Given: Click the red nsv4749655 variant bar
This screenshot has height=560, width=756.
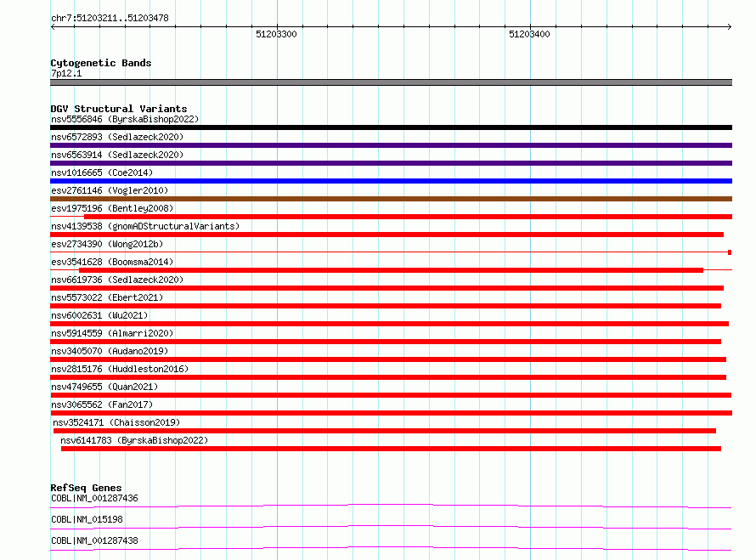Looking at the screenshot, I should point(391,395).
